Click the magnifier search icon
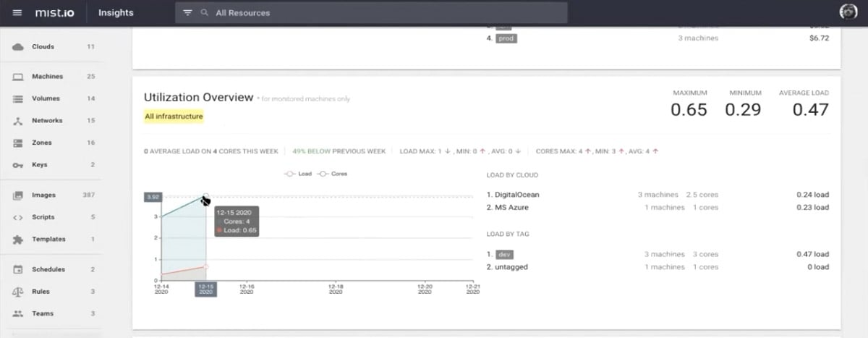Screen dimensions: 868x338 [205, 12]
